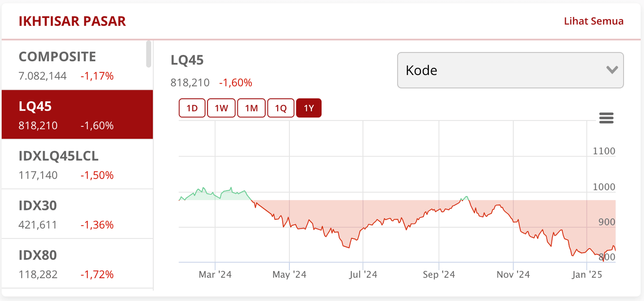
Task: Switch to the 1Q quarterly view
Action: point(281,108)
